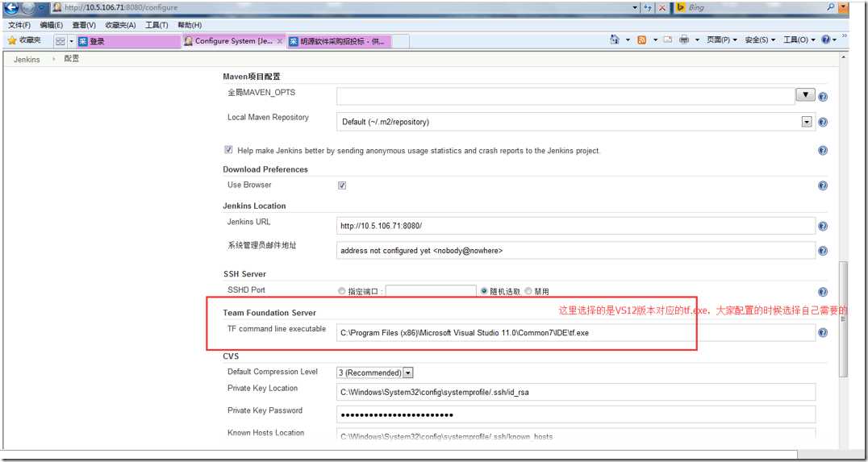The image size is (868, 462).
Task: Open the 文件(F) menu
Action: (19, 26)
